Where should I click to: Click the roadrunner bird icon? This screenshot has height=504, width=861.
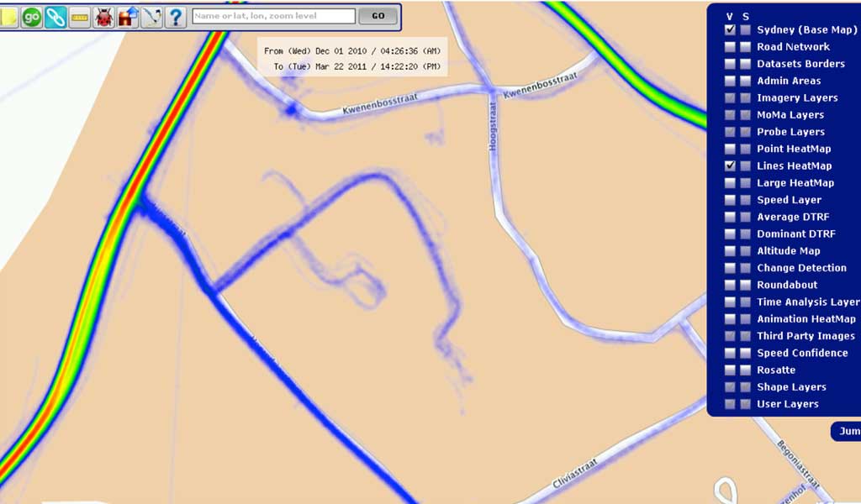coord(151,17)
